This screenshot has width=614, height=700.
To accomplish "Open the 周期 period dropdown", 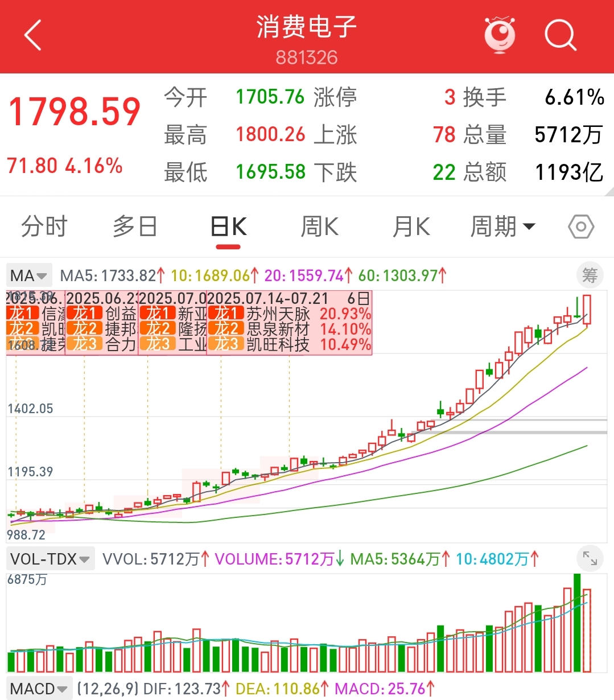I will (x=503, y=227).
